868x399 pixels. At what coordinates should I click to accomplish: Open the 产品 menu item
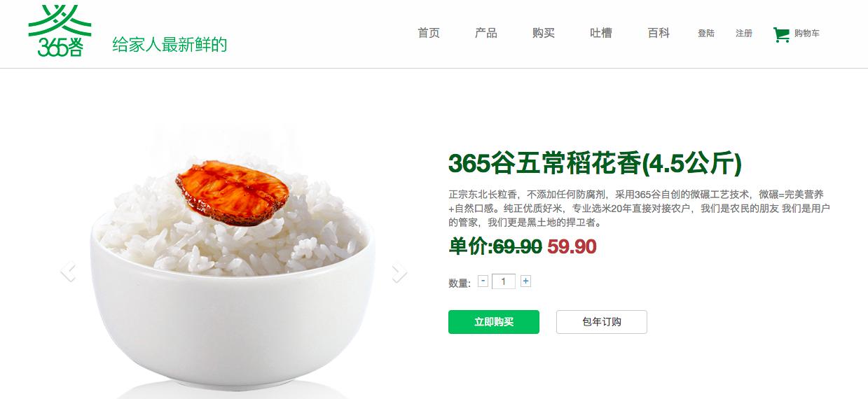click(x=486, y=33)
